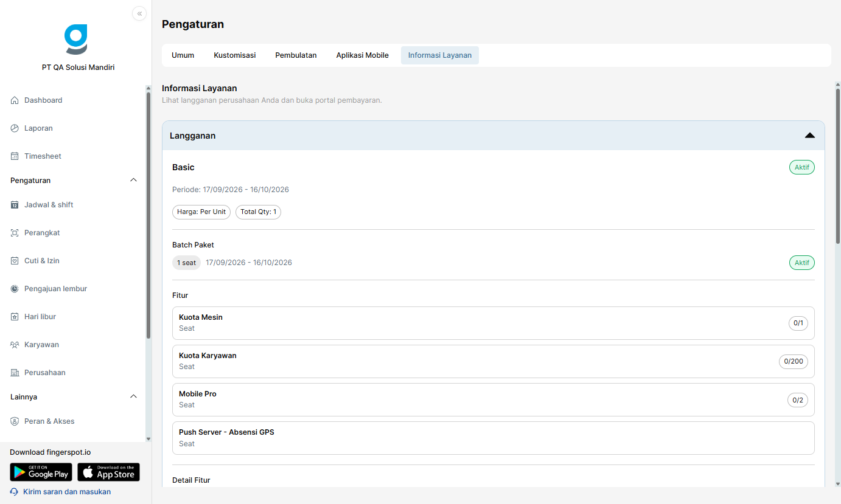Image resolution: width=841 pixels, height=504 pixels.
Task: Click the sidebar scroll down arrow
Action: [x=148, y=438]
